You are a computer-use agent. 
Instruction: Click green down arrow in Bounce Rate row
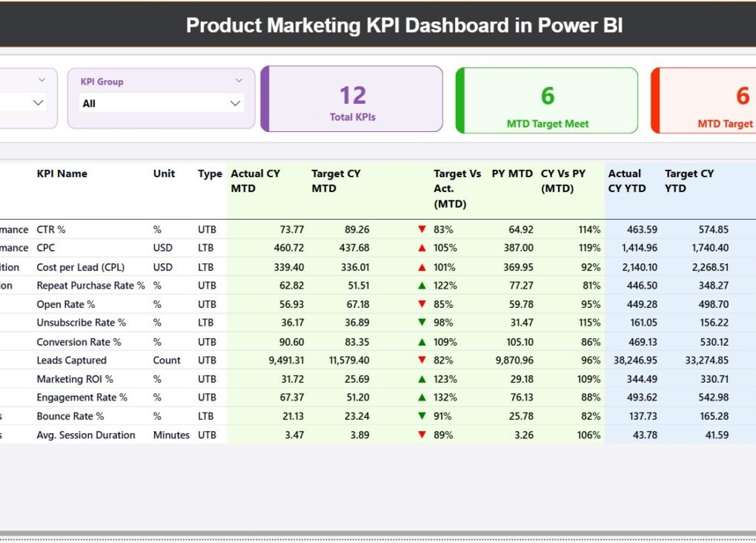click(422, 416)
